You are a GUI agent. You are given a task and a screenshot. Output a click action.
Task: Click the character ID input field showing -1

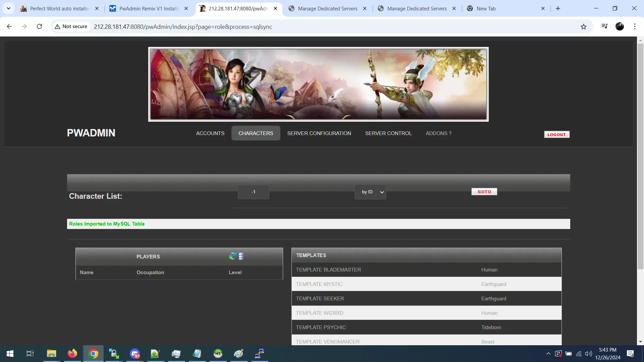(254, 192)
